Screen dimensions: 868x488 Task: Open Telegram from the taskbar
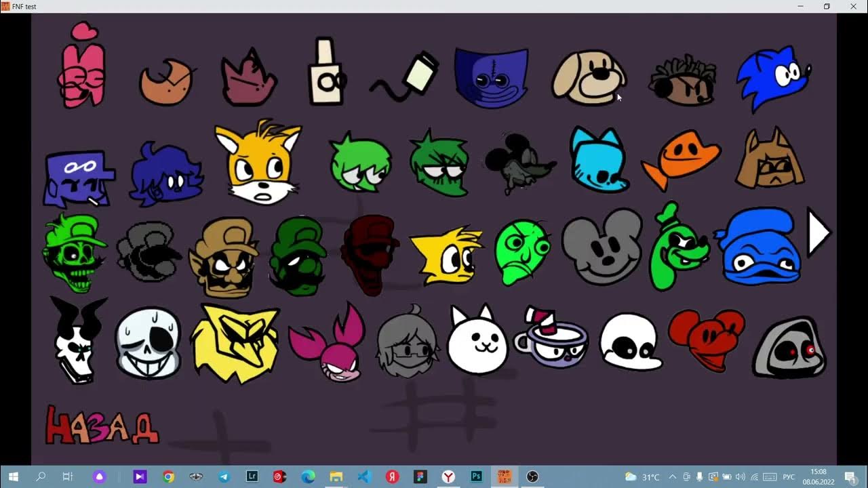(x=224, y=476)
